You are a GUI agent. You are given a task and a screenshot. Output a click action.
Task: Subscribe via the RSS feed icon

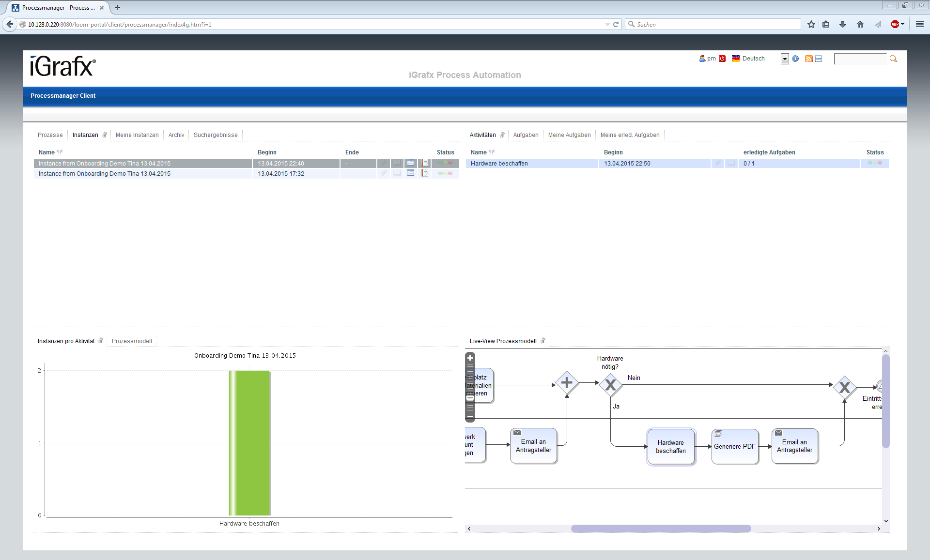(808, 59)
